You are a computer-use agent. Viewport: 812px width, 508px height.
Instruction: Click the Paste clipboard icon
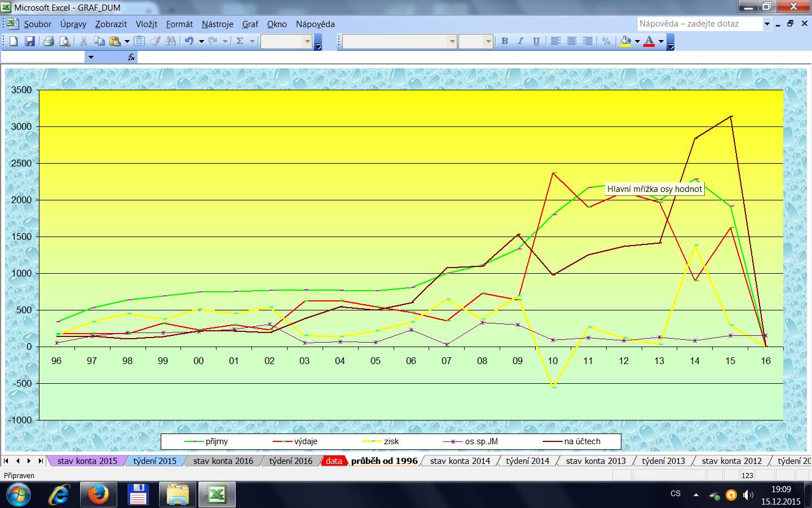[115, 41]
